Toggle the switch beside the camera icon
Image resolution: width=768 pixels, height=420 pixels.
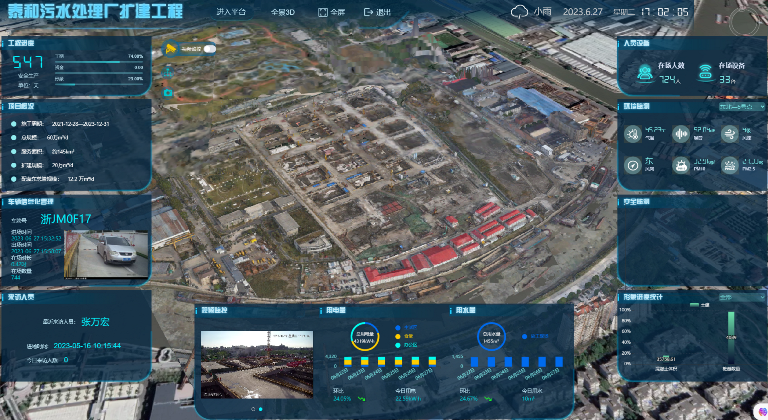[x=209, y=48]
